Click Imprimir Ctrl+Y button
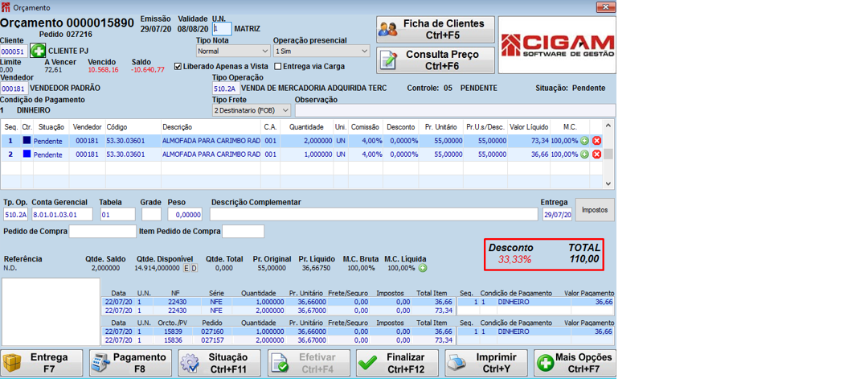Viewport: 868px width, 379px height. click(486, 363)
